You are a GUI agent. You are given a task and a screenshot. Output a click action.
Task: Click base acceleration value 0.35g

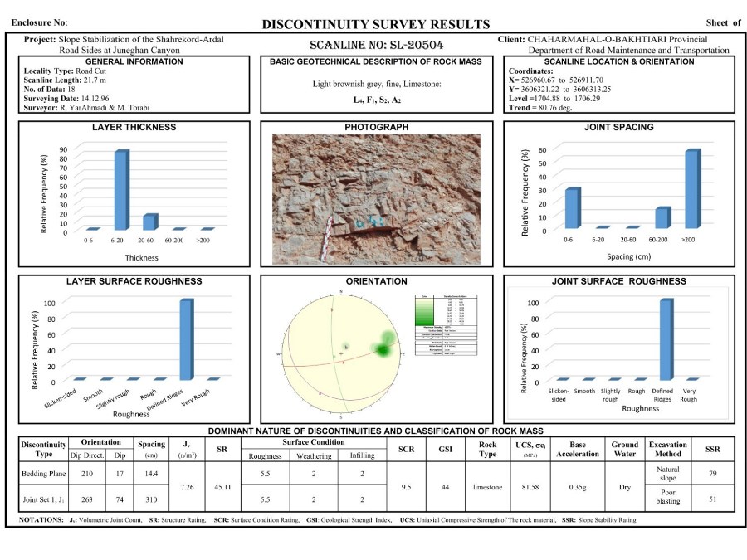point(578,487)
